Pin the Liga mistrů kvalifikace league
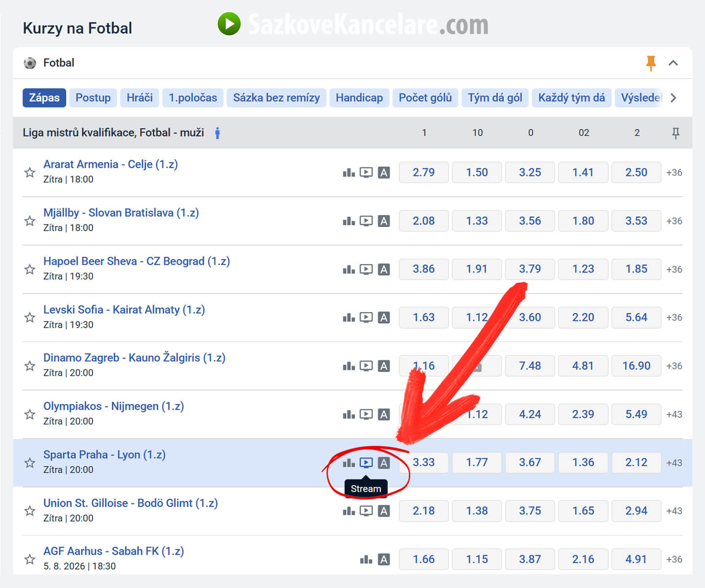The width and height of the screenshot is (705, 588). pos(676,133)
